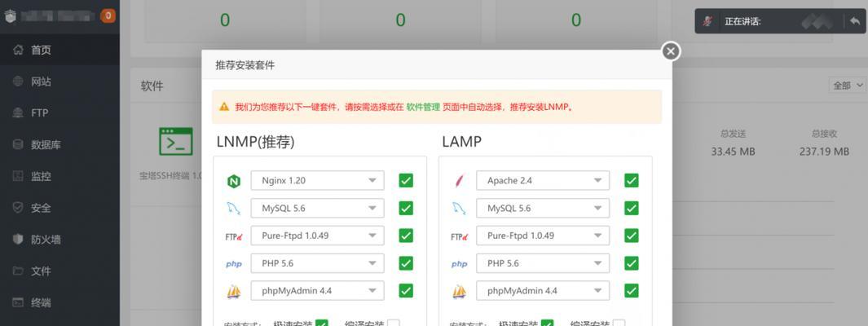Click the Apache feather icon in LAMP
The width and height of the screenshot is (868, 326).
click(x=459, y=181)
